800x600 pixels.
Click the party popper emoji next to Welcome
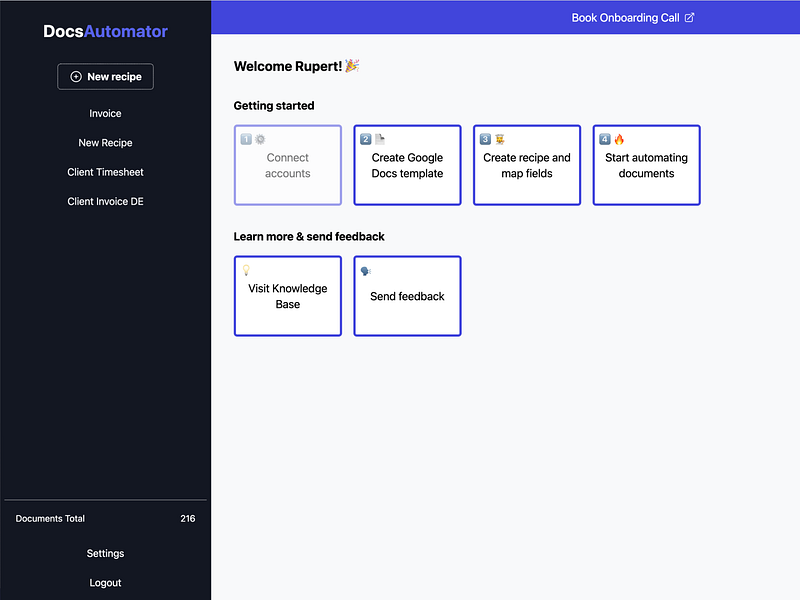tap(352, 66)
